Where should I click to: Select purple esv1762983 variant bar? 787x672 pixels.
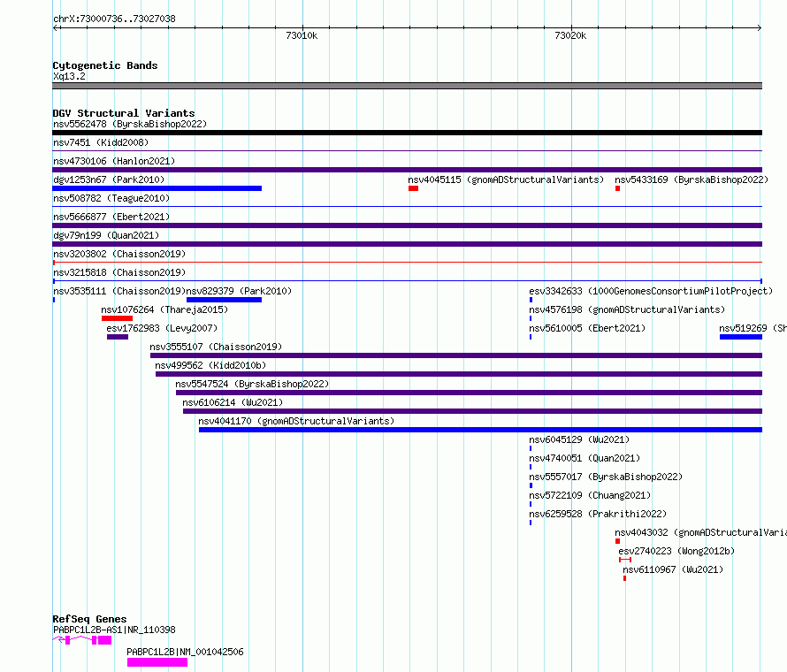pos(118,337)
